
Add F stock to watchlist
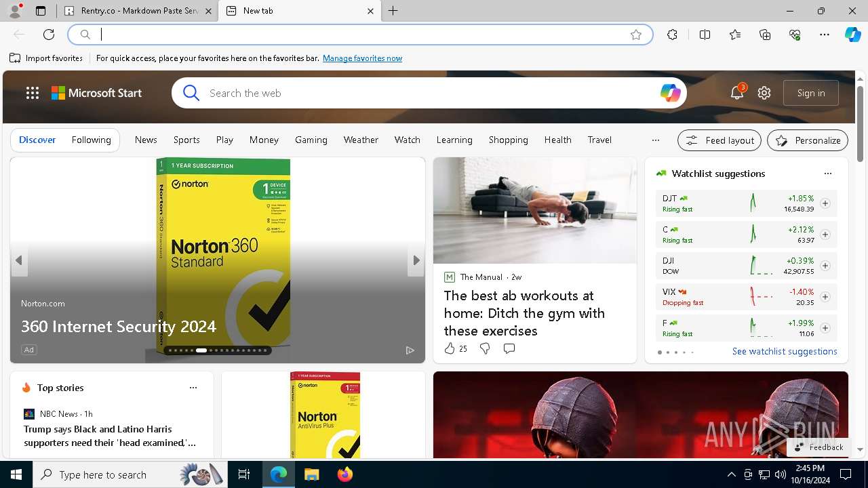[x=825, y=328]
